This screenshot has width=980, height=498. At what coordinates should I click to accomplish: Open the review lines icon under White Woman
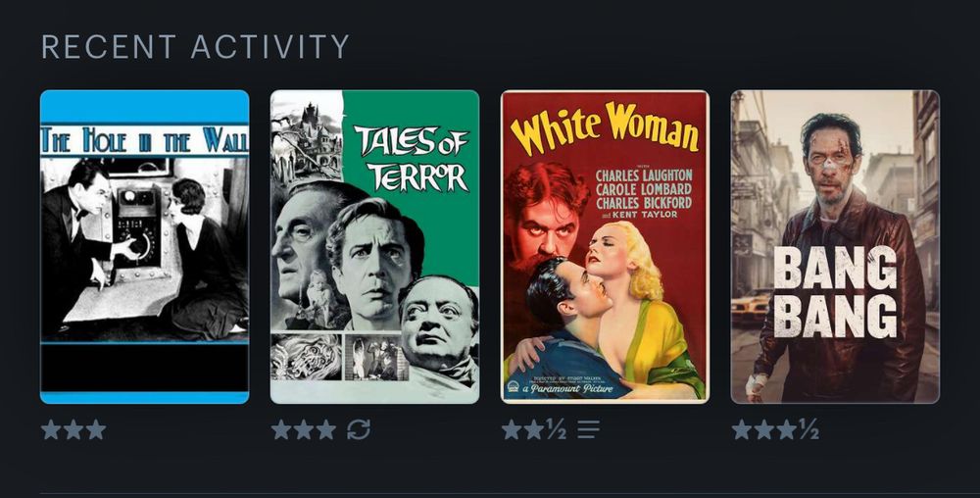tap(588, 429)
